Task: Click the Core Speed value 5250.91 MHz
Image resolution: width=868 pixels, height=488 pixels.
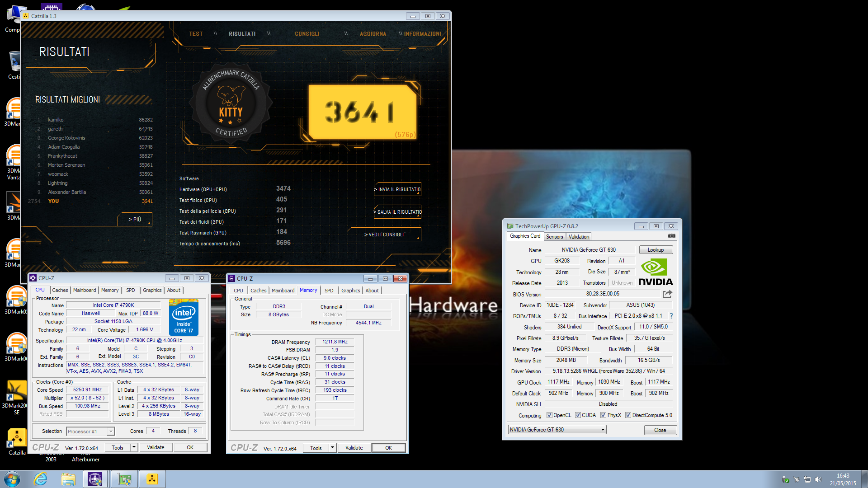Action: pyautogui.click(x=87, y=389)
